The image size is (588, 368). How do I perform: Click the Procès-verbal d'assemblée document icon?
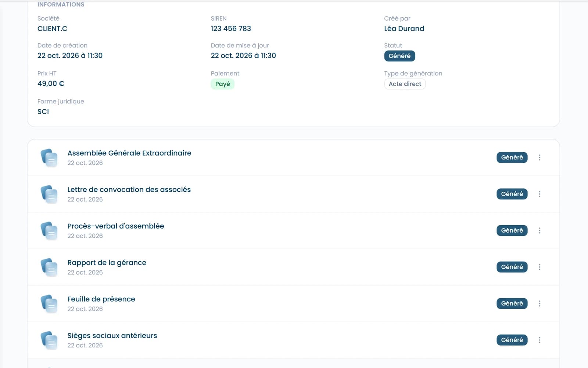[49, 231]
